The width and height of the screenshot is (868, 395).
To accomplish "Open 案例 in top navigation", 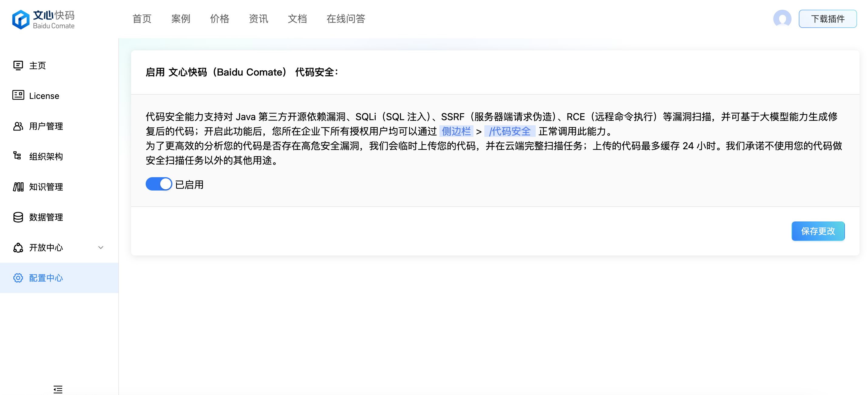I will [181, 19].
